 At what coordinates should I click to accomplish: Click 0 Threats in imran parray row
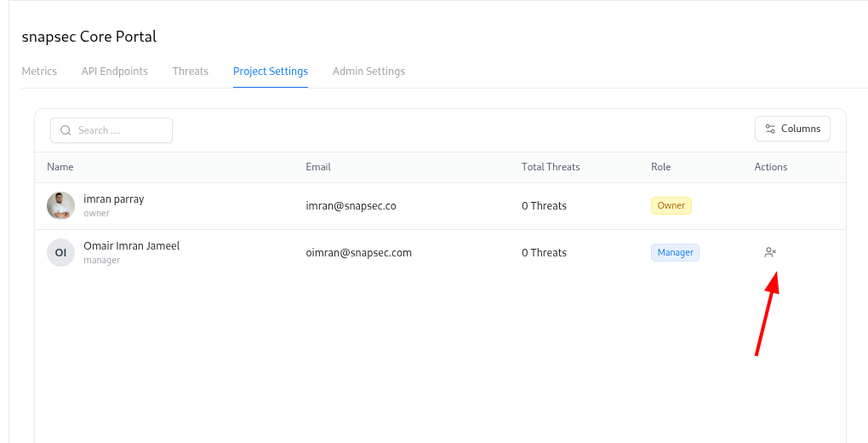(544, 205)
